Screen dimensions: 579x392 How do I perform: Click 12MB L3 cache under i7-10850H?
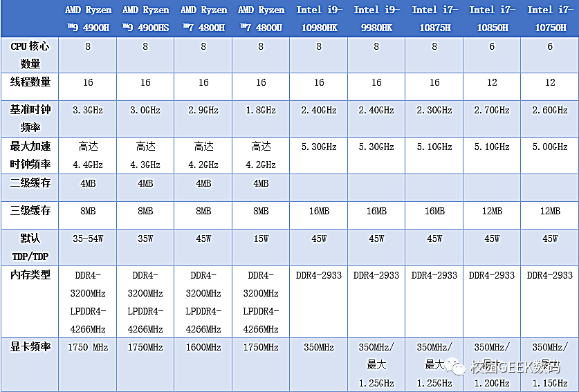pyautogui.click(x=493, y=211)
